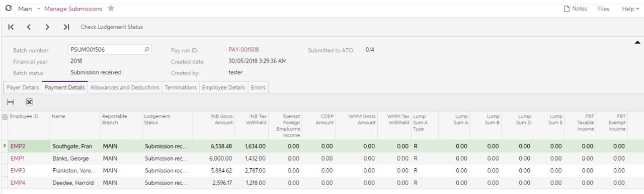Viewport: 644px width, 194px height.
Task: Go to first record arrow
Action: pos(11,27)
